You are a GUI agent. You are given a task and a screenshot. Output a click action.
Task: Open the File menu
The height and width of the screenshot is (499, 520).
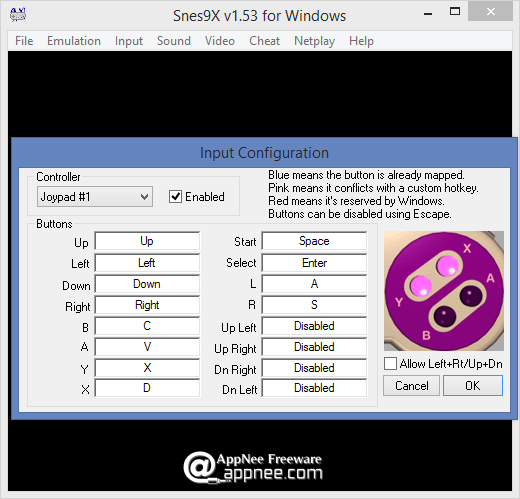(24, 41)
